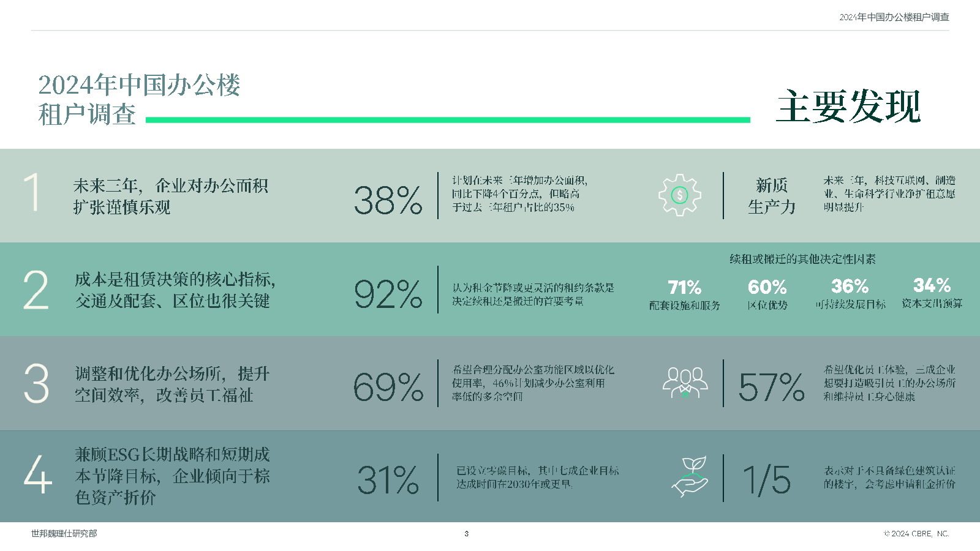Screen dimensions: 980x551
Task: Click the 新质生产力 label
Action: point(772,196)
